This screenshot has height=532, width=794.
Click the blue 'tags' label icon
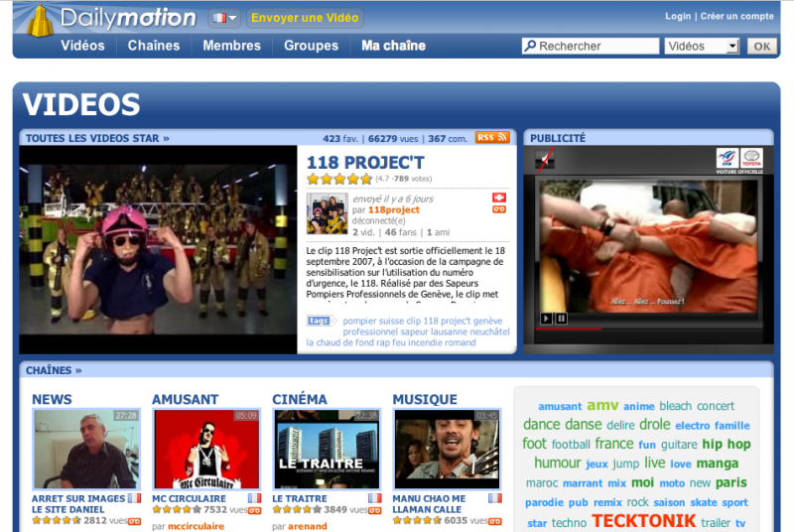(320, 321)
